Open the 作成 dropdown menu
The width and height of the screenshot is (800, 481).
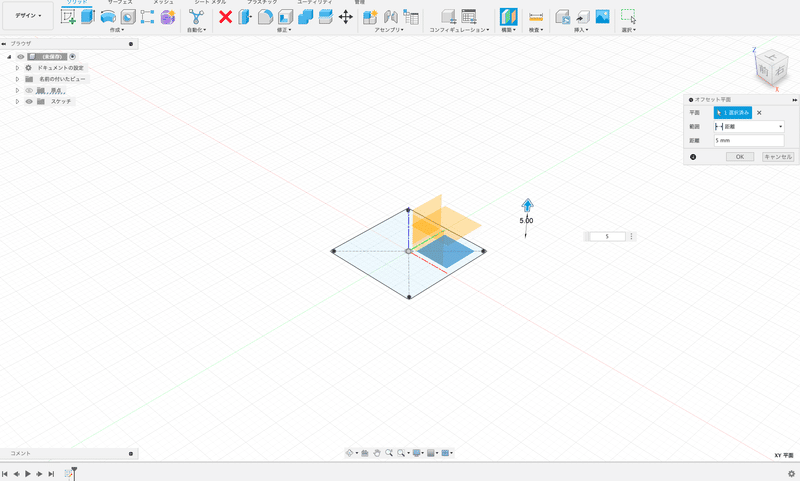(117, 30)
